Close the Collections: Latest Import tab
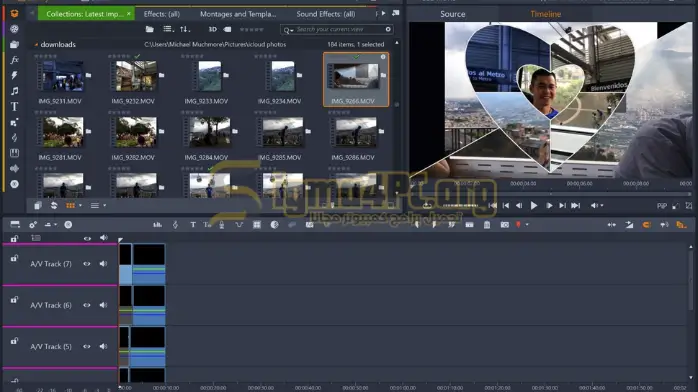Image resolution: width=698 pixels, height=392 pixels. pos(129,14)
